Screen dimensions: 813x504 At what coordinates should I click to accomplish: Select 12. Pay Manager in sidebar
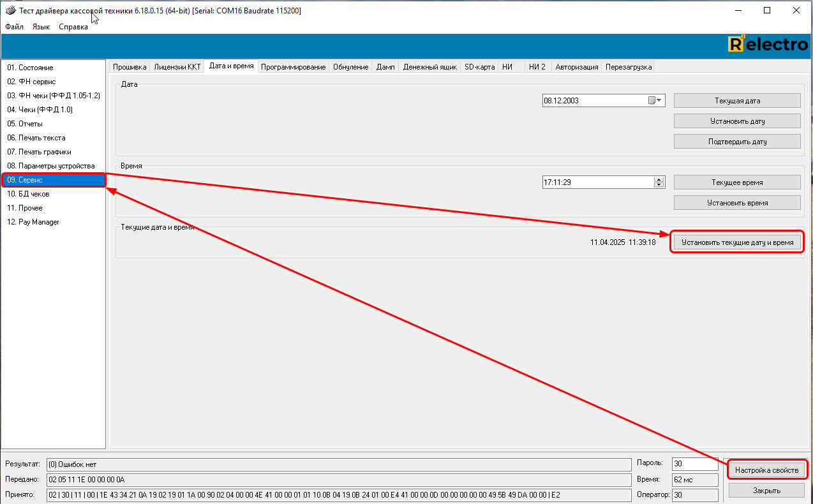[x=33, y=222]
